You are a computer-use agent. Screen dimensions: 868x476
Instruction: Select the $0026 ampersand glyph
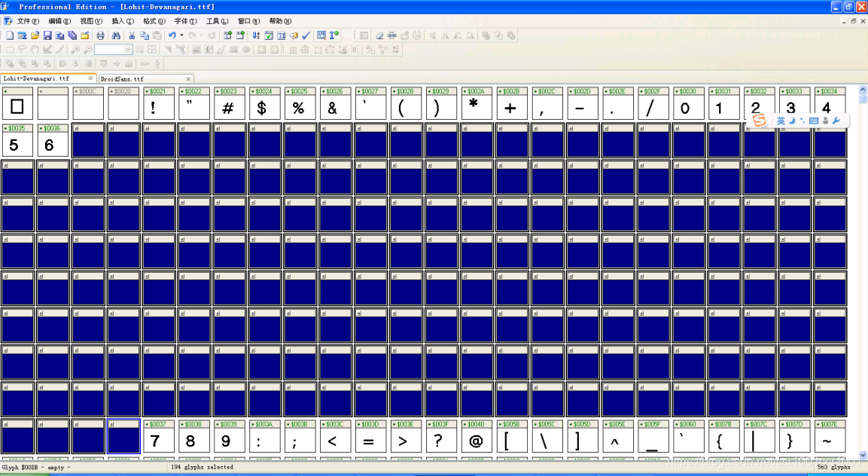336,103
